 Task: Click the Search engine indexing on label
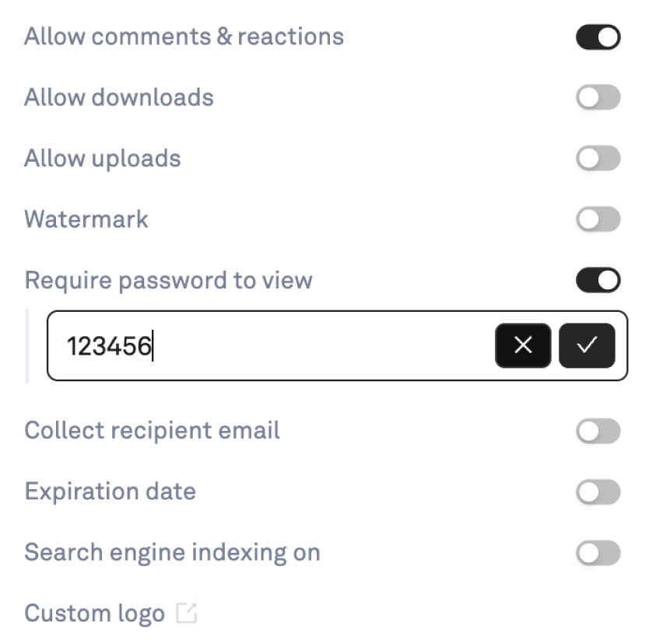tap(172, 553)
